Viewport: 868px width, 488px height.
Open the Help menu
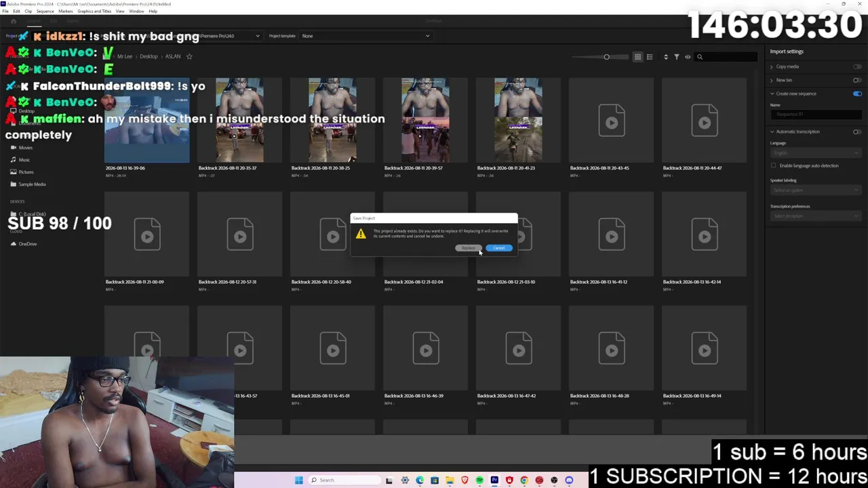click(x=153, y=12)
